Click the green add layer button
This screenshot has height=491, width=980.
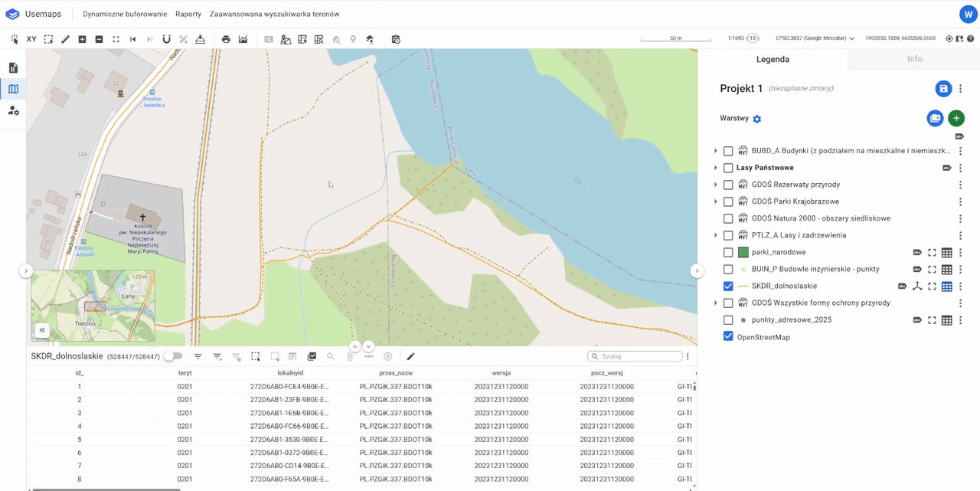(955, 119)
